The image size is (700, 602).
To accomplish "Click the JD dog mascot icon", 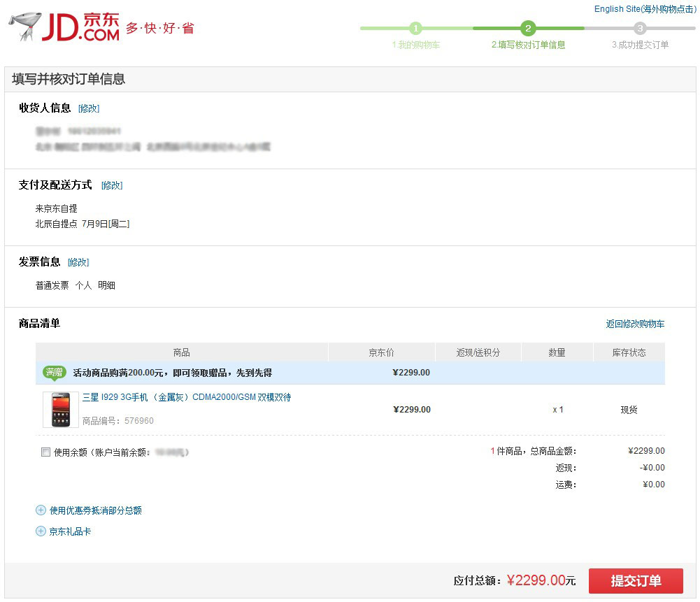I will point(25,27).
